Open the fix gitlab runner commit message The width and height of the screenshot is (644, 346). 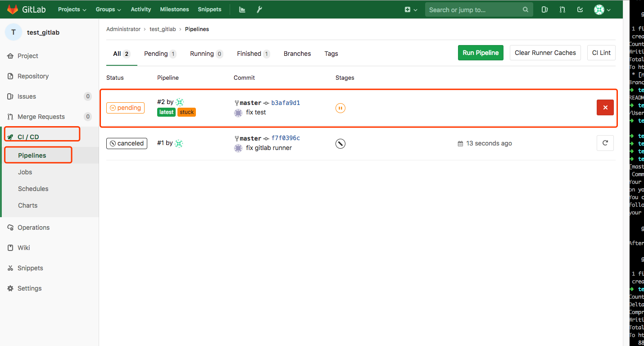point(269,148)
